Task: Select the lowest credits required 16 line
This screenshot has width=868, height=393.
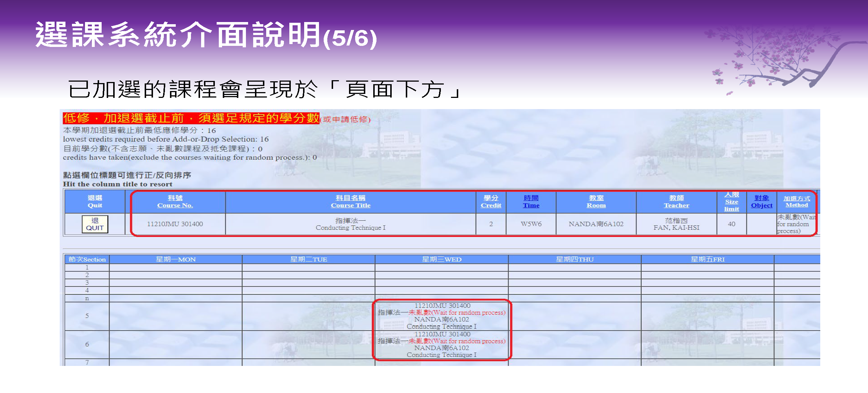Action: point(166,139)
